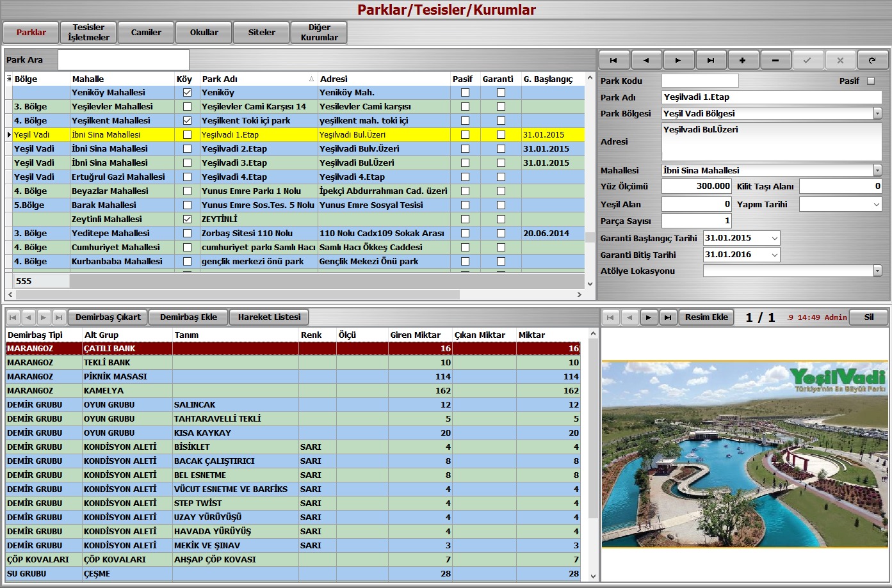Click the Park Ara search field

(124, 60)
